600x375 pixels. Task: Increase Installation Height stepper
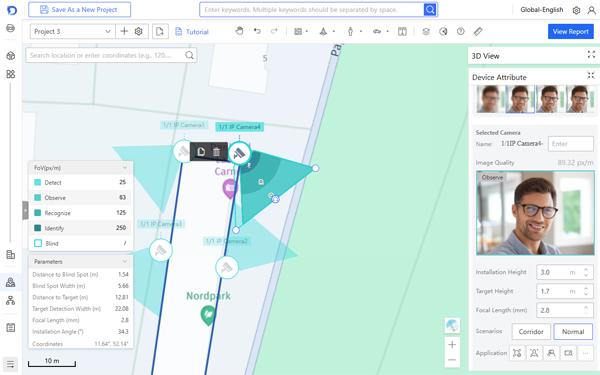coord(586,269)
